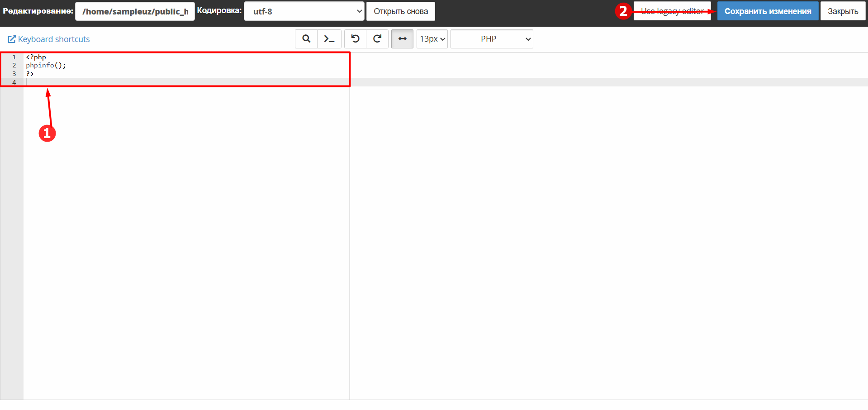The height and width of the screenshot is (410, 868).
Task: Click the code line 'phpinfo();'
Action: coord(46,65)
